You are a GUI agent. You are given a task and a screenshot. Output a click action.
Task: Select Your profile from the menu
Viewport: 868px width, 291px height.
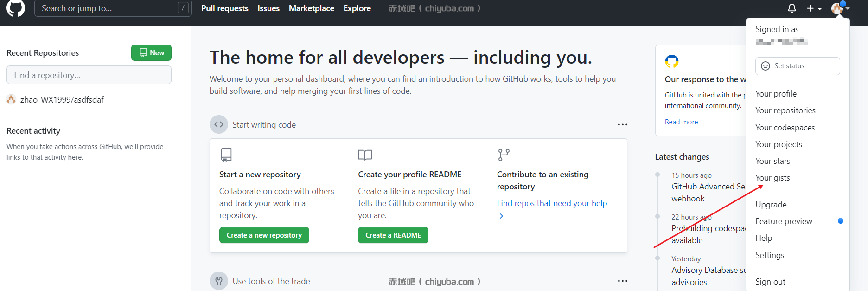click(798, 94)
